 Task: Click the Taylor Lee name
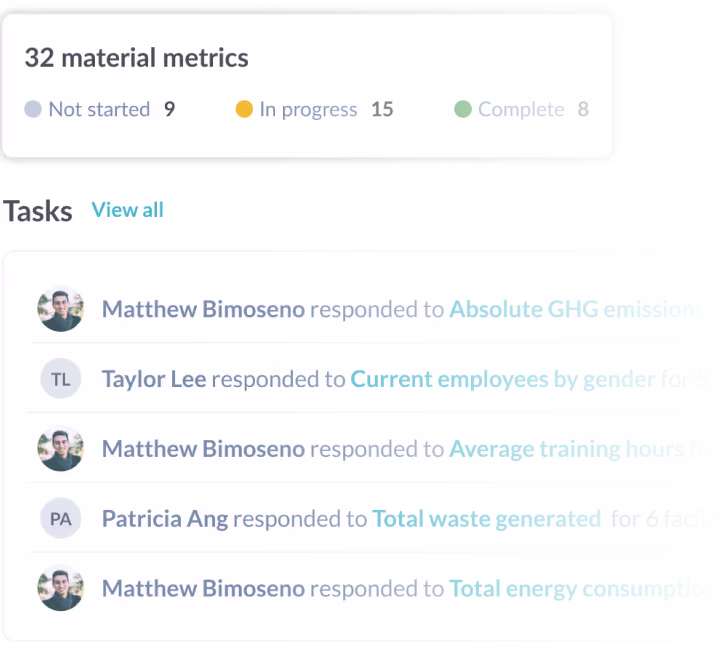pyautogui.click(x=154, y=379)
